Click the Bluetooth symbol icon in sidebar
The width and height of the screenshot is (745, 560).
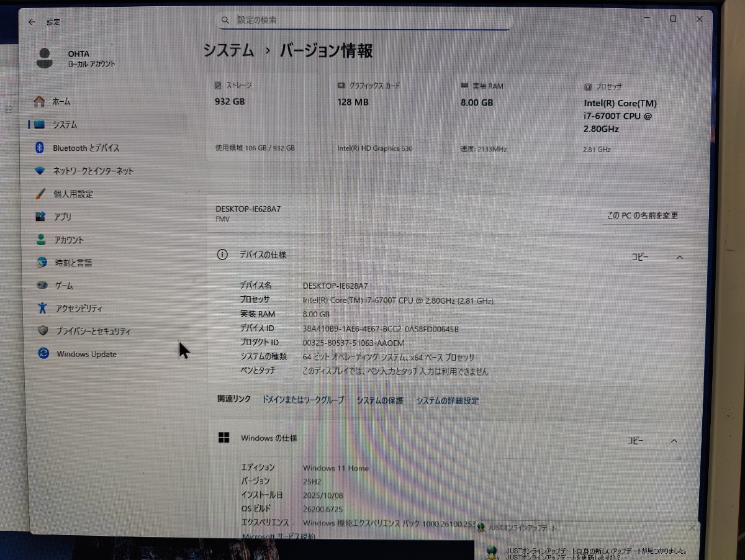pos(40,148)
